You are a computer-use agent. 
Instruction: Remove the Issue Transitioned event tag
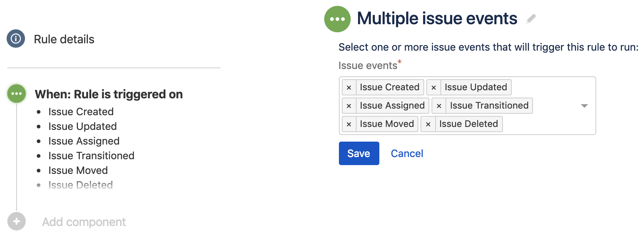point(439,106)
